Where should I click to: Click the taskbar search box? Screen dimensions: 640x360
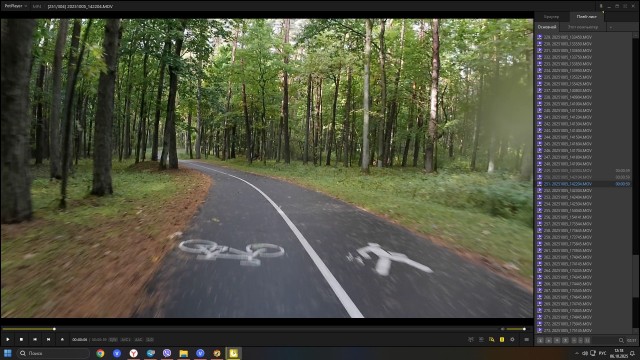[x=53, y=353]
